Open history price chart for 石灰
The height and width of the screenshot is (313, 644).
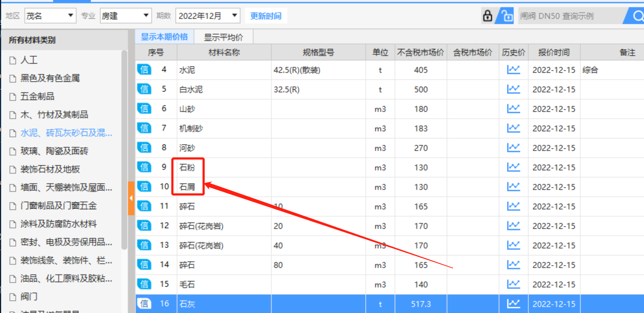click(513, 303)
